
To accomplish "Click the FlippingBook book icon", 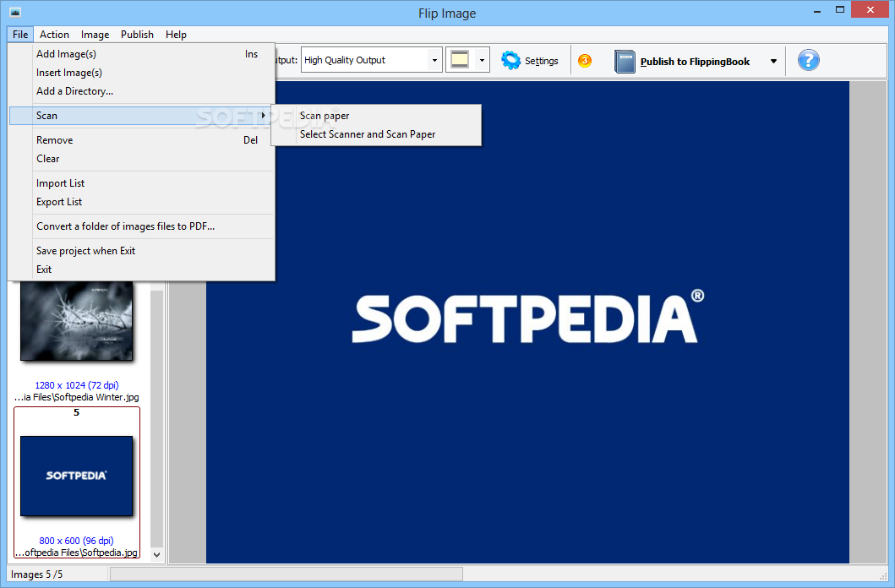I will [x=625, y=61].
